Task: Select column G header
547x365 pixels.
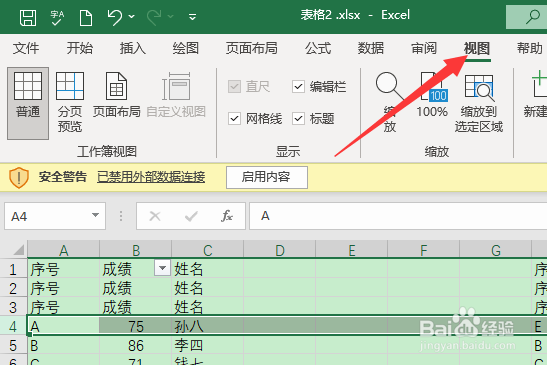Action: click(496, 250)
